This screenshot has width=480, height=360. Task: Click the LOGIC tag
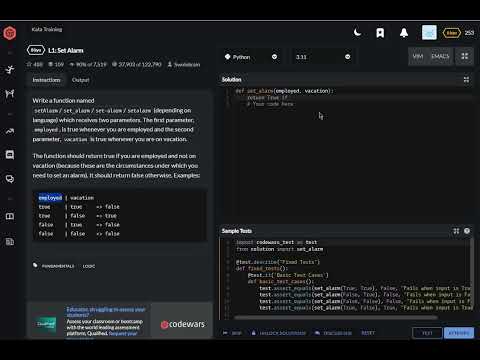pyautogui.click(x=89, y=266)
